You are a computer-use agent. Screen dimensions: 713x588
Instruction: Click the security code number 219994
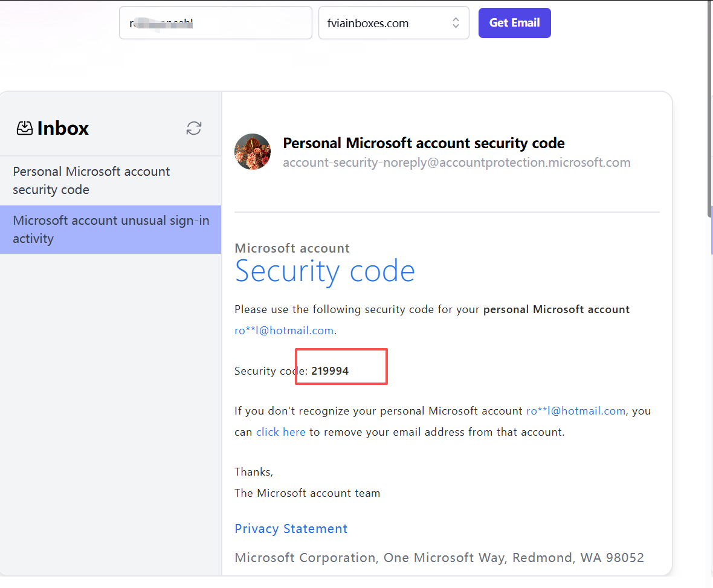330,371
